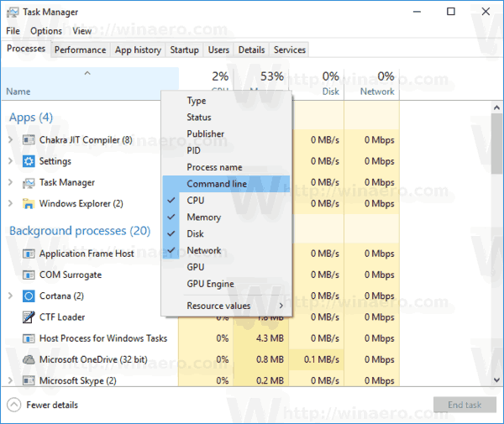
Task: Switch to the Services tab
Action: pyautogui.click(x=290, y=50)
